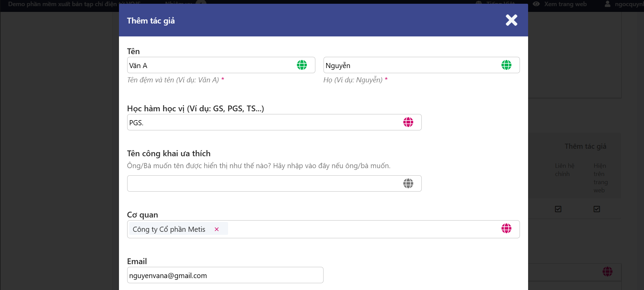Open the Xem trang web link
The image size is (644, 290).
pyautogui.click(x=565, y=4)
